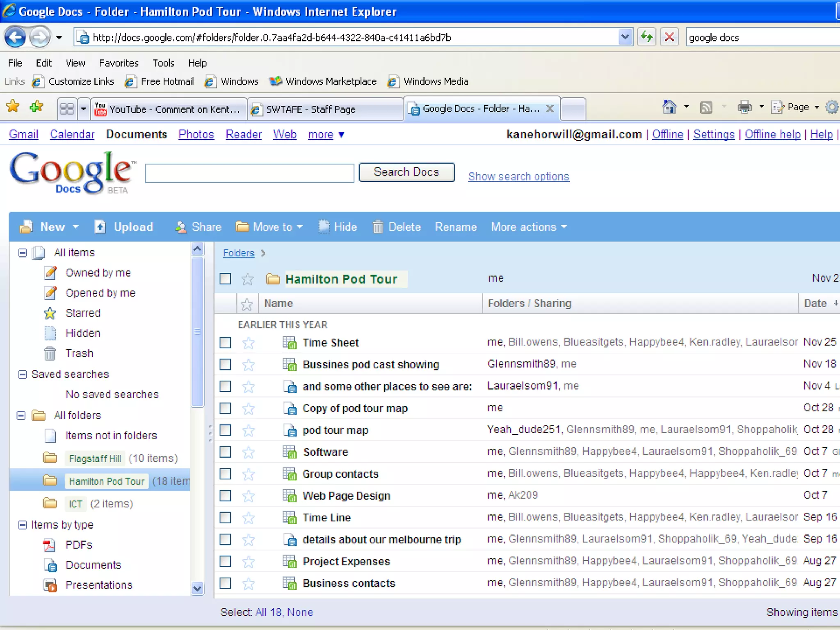Image resolution: width=840 pixels, height=630 pixels.
Task: Open PDFs under Items by type
Action: pos(79,545)
